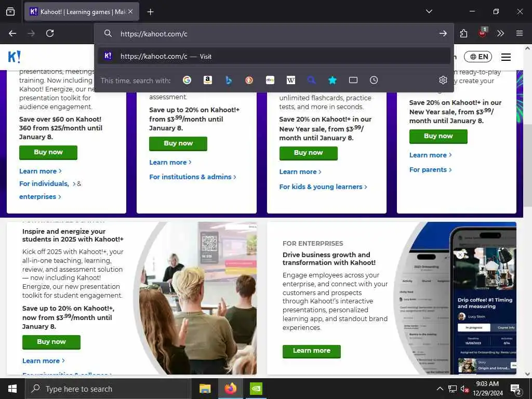Image resolution: width=532 pixels, height=399 pixels.
Task: Open Learn more above For institutions & admins
Action: (x=170, y=163)
